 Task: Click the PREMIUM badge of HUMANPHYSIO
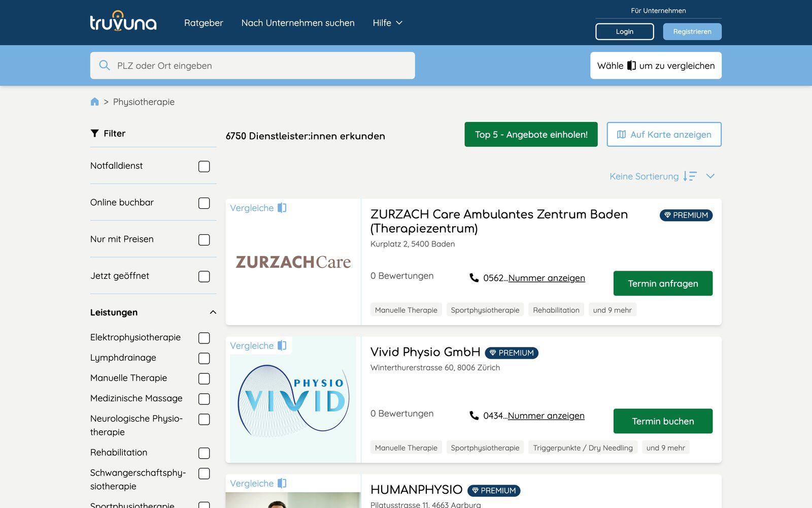[494, 491]
